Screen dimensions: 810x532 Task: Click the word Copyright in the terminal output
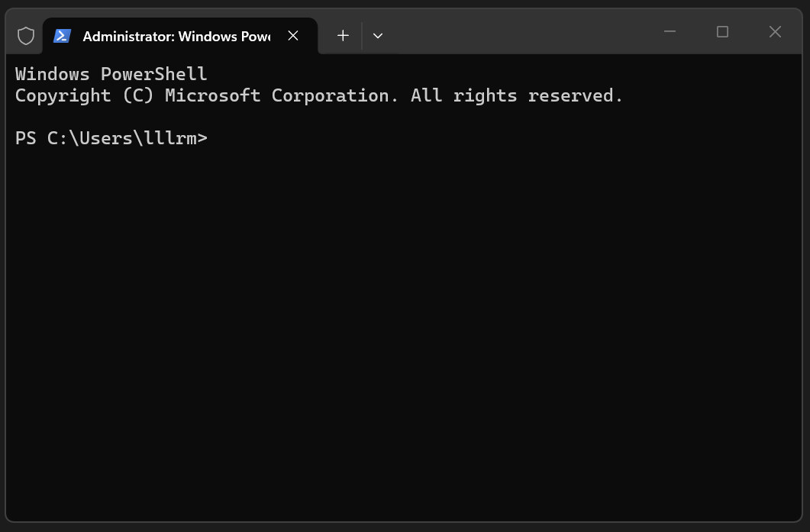(63, 96)
